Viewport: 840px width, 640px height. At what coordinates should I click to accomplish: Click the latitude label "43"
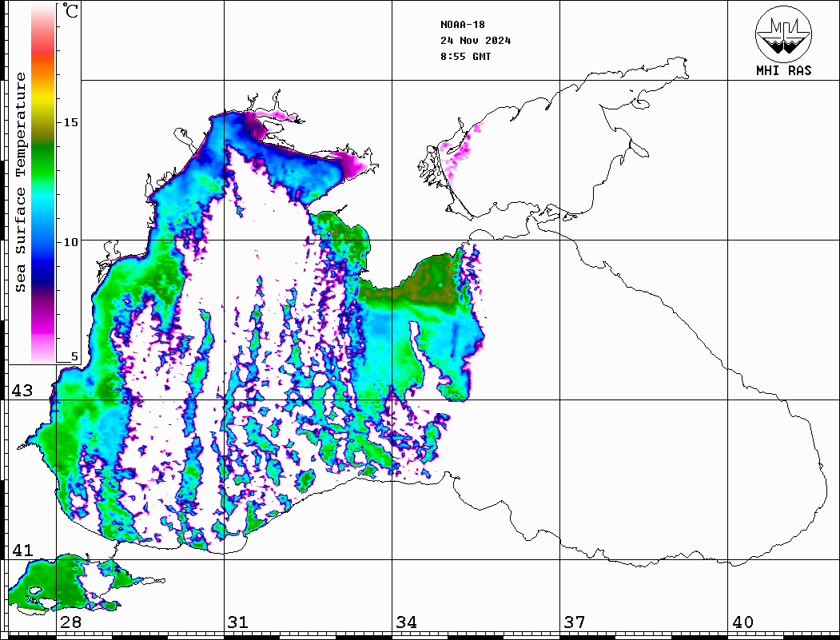[x=22, y=391]
